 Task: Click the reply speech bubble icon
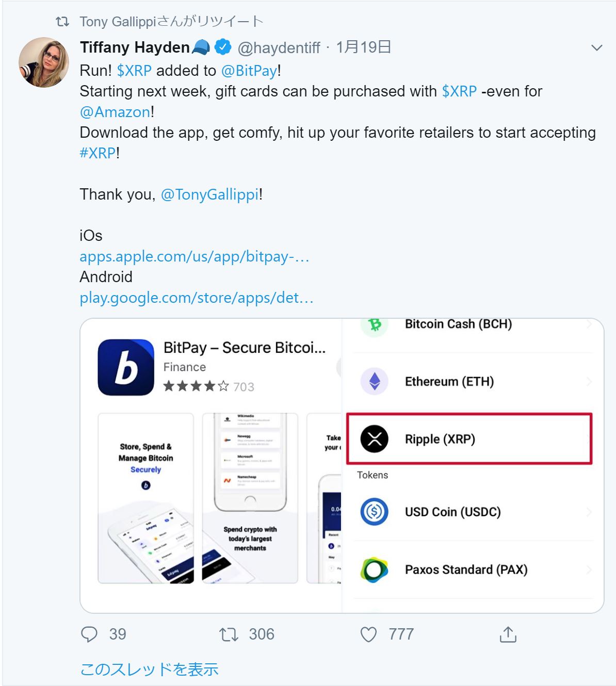coord(89,634)
